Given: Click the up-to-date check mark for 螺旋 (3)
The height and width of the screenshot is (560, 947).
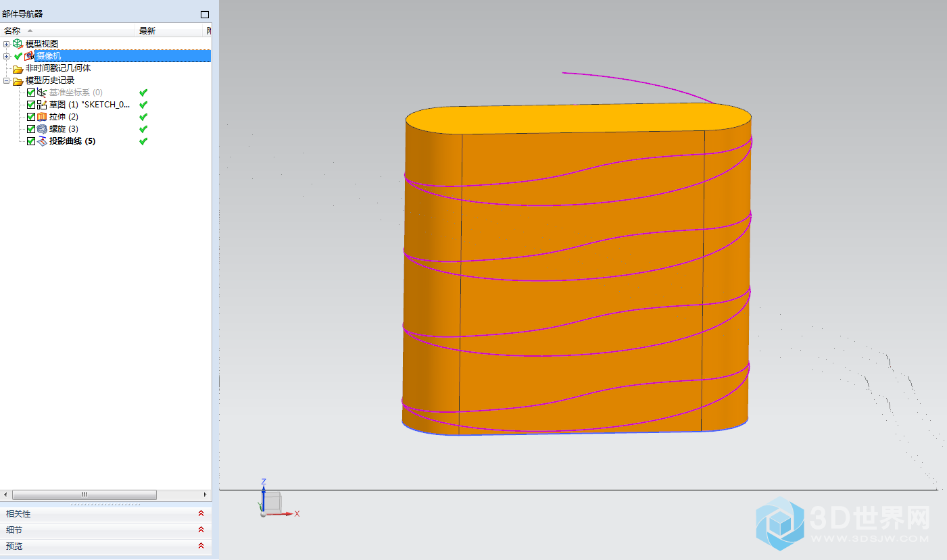Looking at the screenshot, I should click(x=143, y=129).
